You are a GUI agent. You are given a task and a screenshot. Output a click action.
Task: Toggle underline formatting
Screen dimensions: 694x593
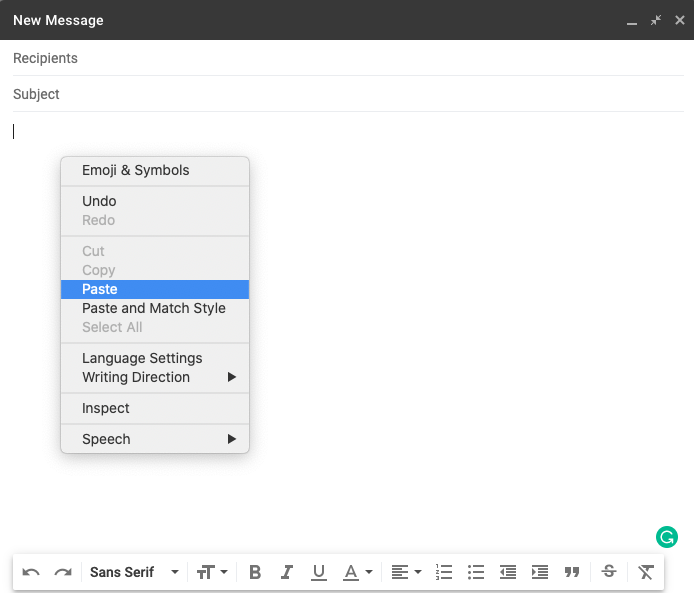click(319, 572)
